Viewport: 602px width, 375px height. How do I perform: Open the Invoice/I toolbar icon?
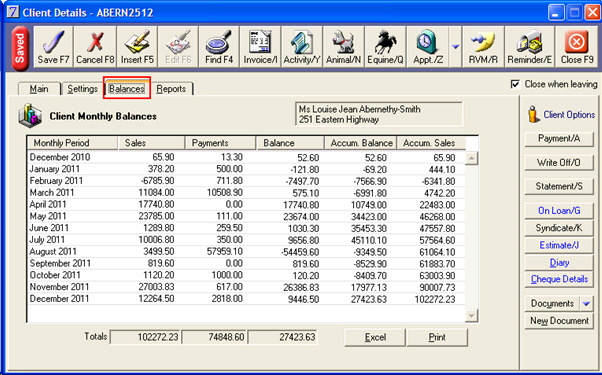pyautogui.click(x=260, y=47)
